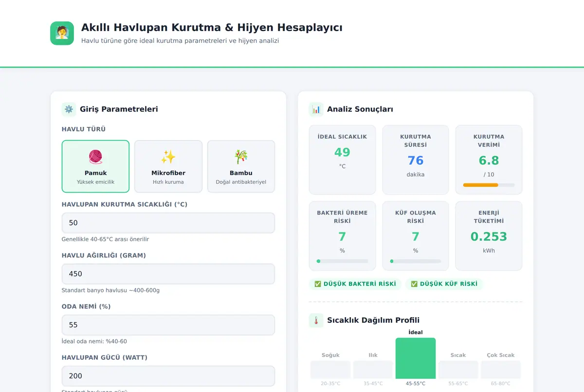Focus the drying temperature field showing 50
Image resolution: width=584 pixels, height=392 pixels.
coord(168,223)
